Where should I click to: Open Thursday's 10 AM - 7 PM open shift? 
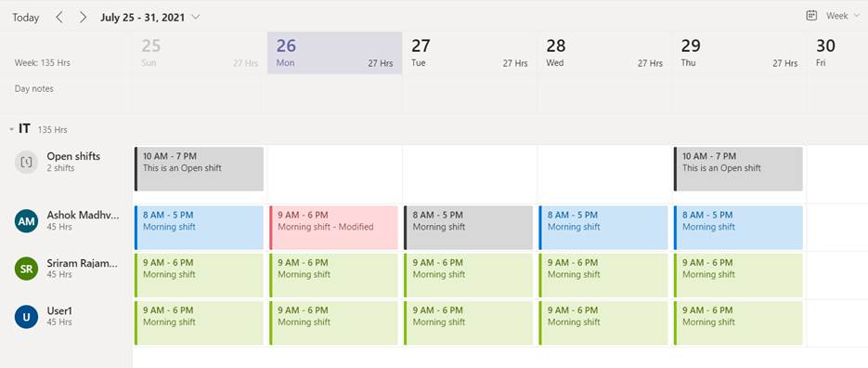point(738,168)
